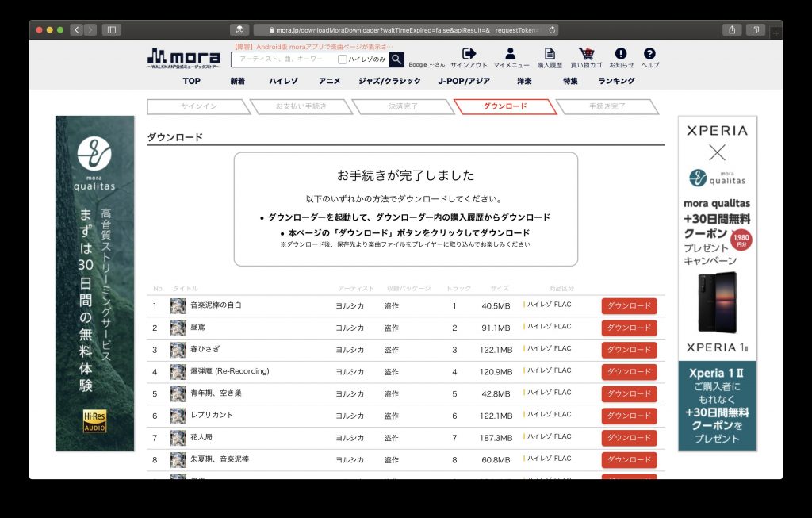Click the レプリカント track title
The image size is (812, 518).
tap(212, 415)
